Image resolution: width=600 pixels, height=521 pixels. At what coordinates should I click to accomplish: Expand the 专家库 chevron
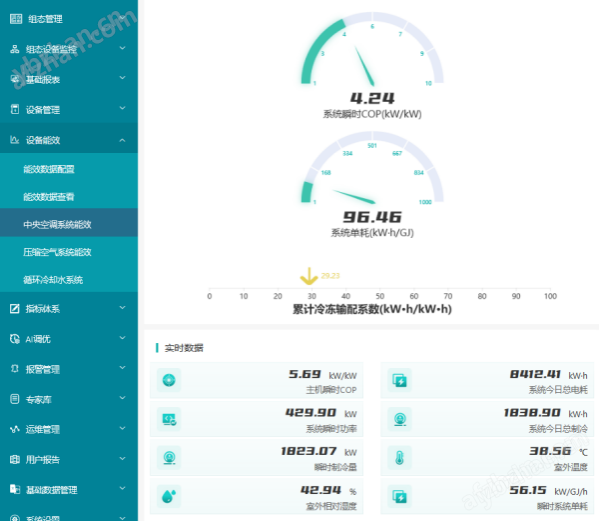click(x=122, y=397)
